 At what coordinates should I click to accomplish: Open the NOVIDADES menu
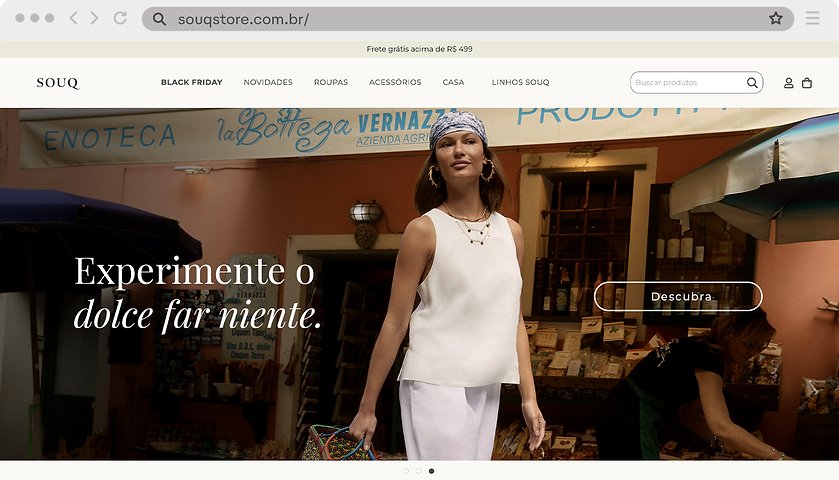[268, 82]
